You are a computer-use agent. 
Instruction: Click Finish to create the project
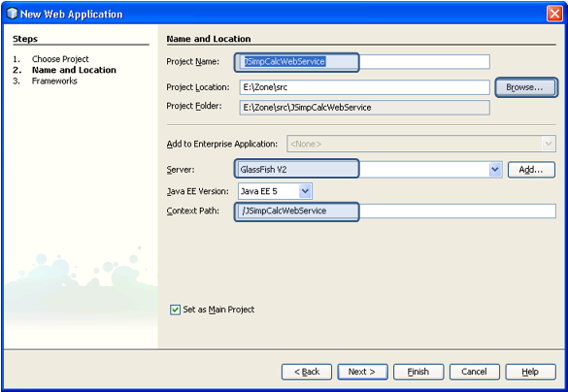coord(418,372)
